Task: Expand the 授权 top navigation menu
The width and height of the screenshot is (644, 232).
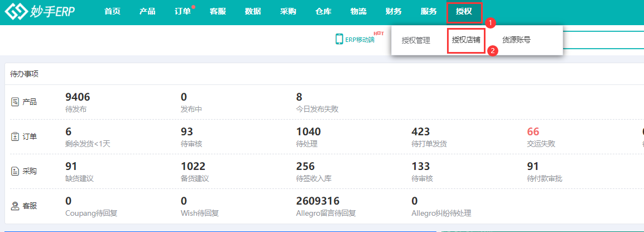Action: pyautogui.click(x=464, y=12)
